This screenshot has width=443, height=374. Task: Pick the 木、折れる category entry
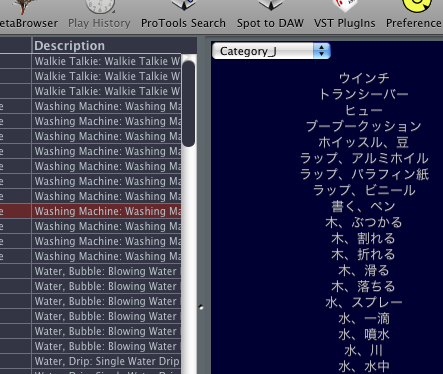click(x=364, y=254)
